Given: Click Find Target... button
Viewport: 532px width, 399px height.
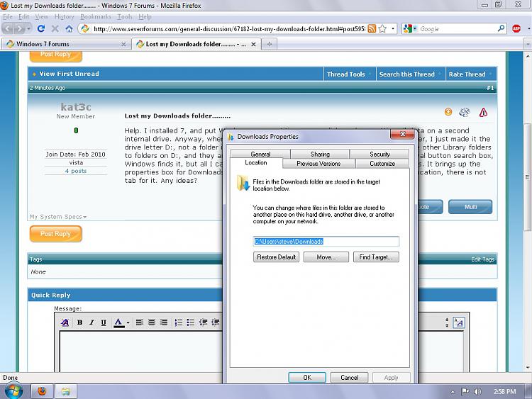Looking at the screenshot, I should click(x=376, y=257).
